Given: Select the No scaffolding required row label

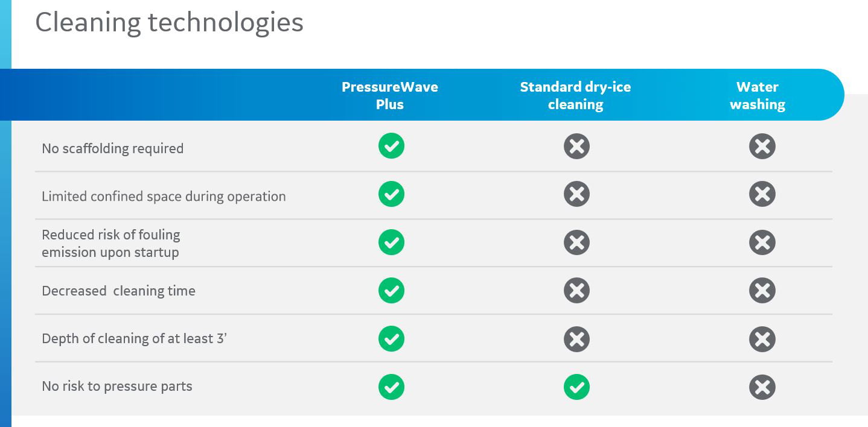Looking at the screenshot, I should click(112, 148).
